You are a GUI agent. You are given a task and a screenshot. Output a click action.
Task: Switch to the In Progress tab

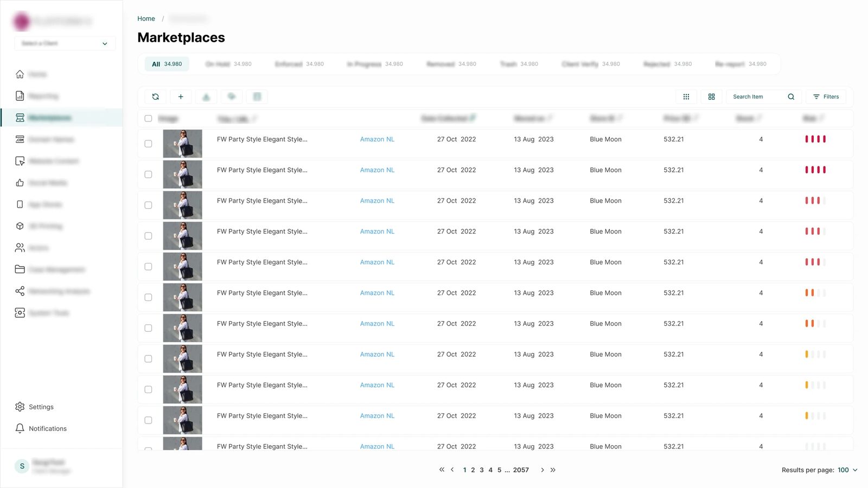[375, 64]
